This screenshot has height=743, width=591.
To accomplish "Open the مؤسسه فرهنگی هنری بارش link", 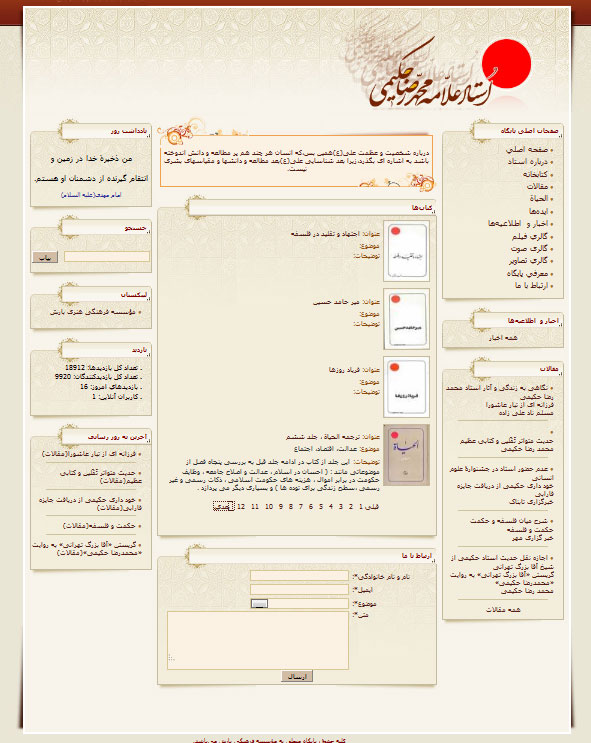I will [93, 312].
